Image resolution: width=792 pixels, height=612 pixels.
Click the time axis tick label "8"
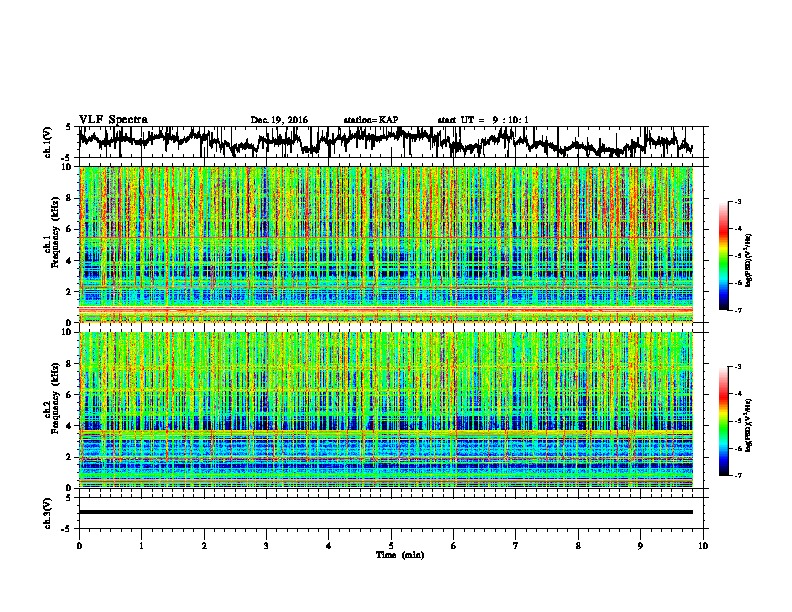click(x=578, y=546)
